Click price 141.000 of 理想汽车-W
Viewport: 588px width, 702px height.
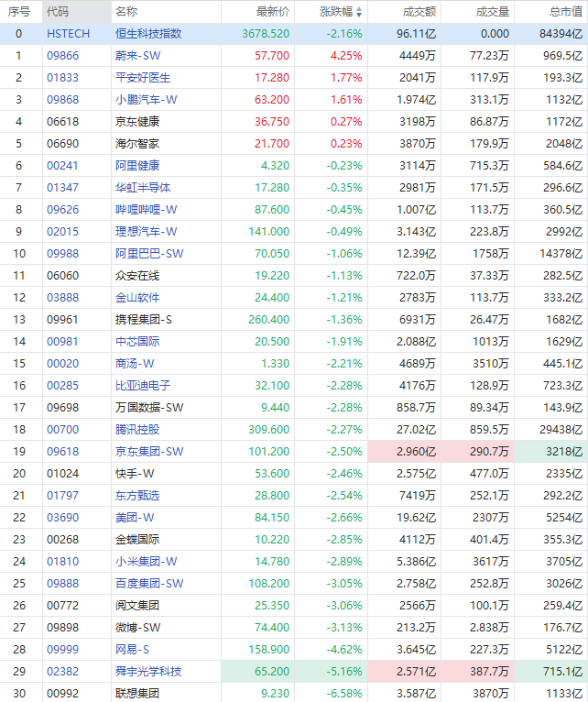[269, 232]
